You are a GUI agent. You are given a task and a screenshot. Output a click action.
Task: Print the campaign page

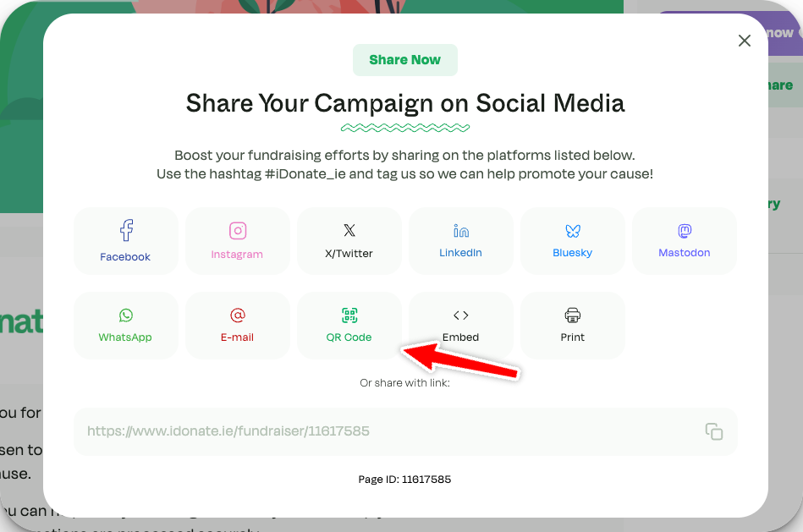573,315
